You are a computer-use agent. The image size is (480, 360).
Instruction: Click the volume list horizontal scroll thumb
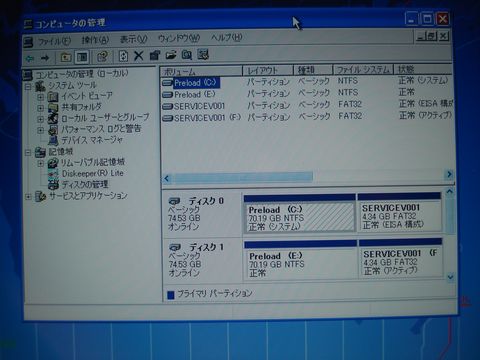click(243, 177)
